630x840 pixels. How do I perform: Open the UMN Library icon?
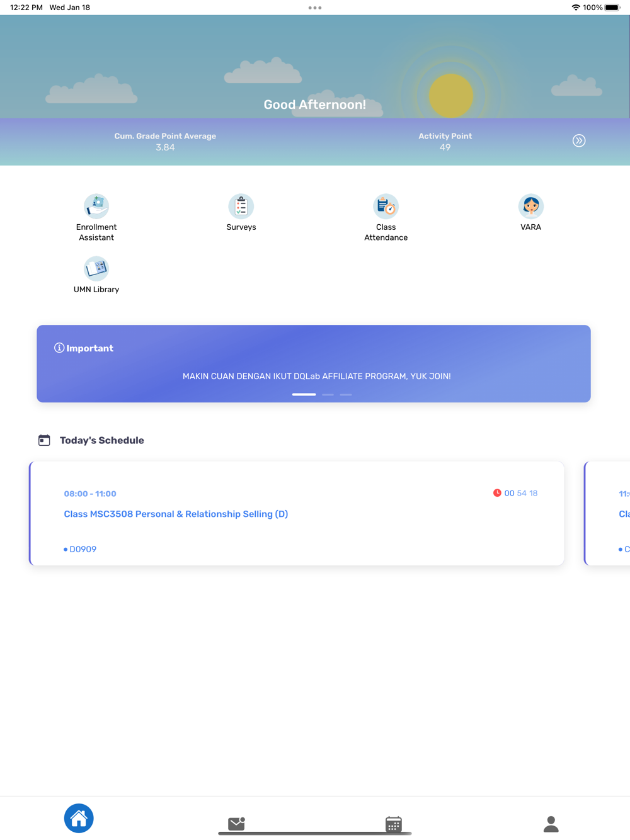coord(96,268)
